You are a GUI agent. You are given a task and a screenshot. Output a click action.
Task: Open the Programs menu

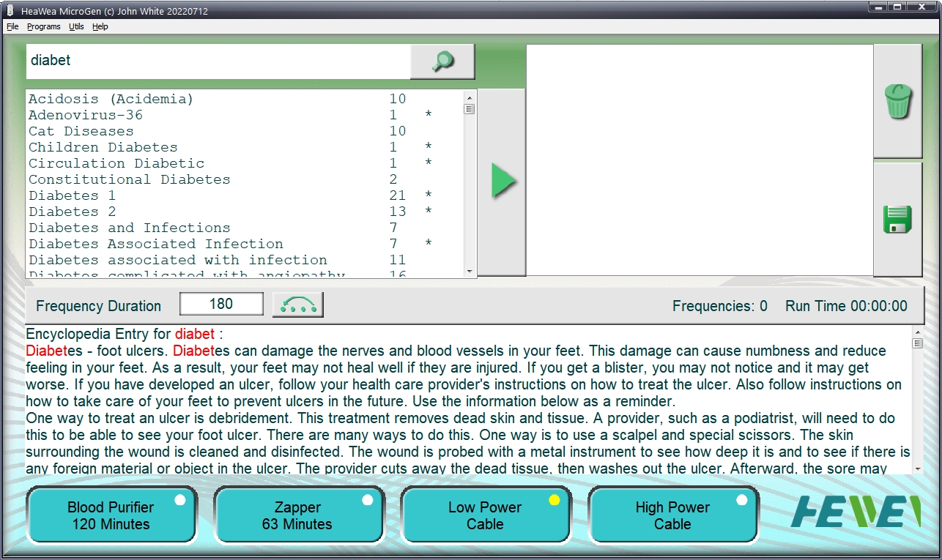point(44,26)
